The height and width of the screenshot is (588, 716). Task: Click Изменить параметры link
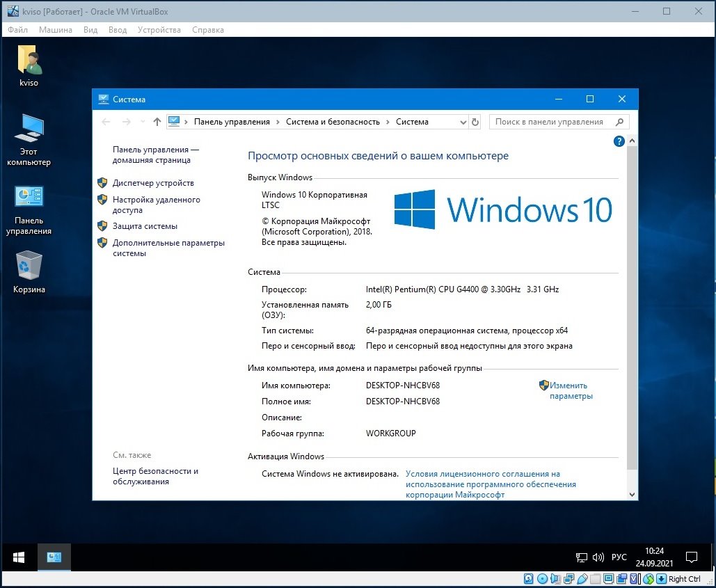tap(571, 391)
